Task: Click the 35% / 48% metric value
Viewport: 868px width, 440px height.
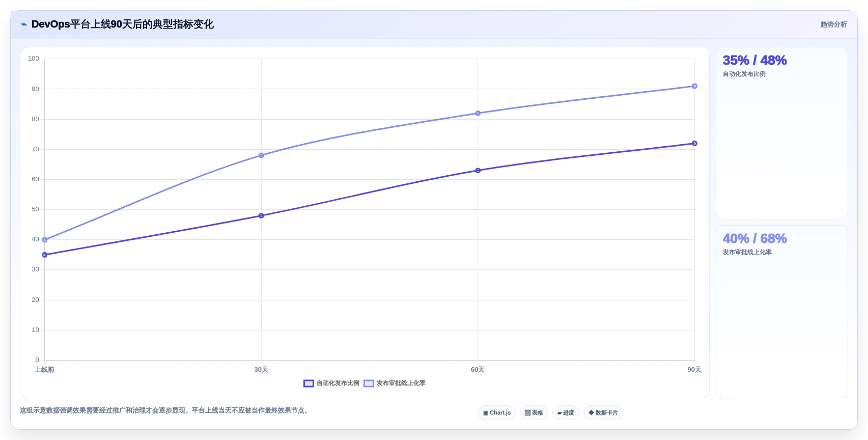Action: coord(754,61)
